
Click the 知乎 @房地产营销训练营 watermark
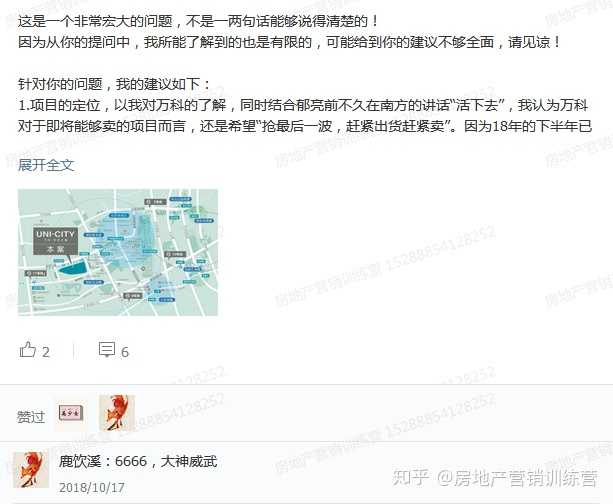pos(495,478)
